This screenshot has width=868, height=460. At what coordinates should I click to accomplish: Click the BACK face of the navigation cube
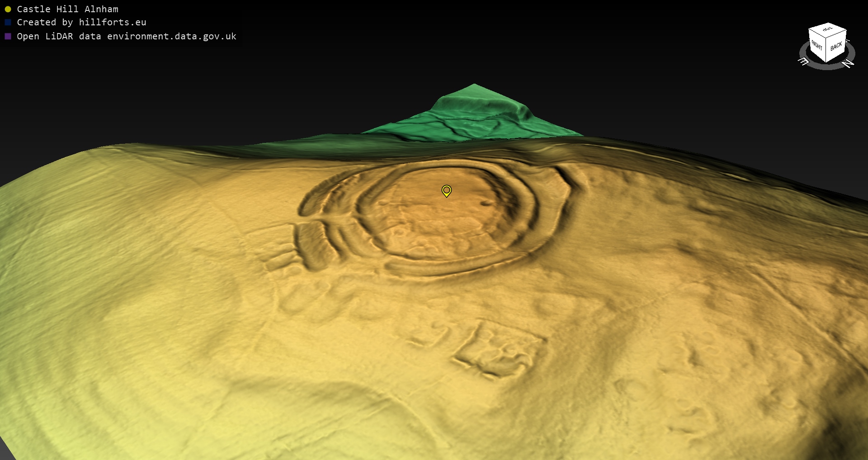(836, 46)
